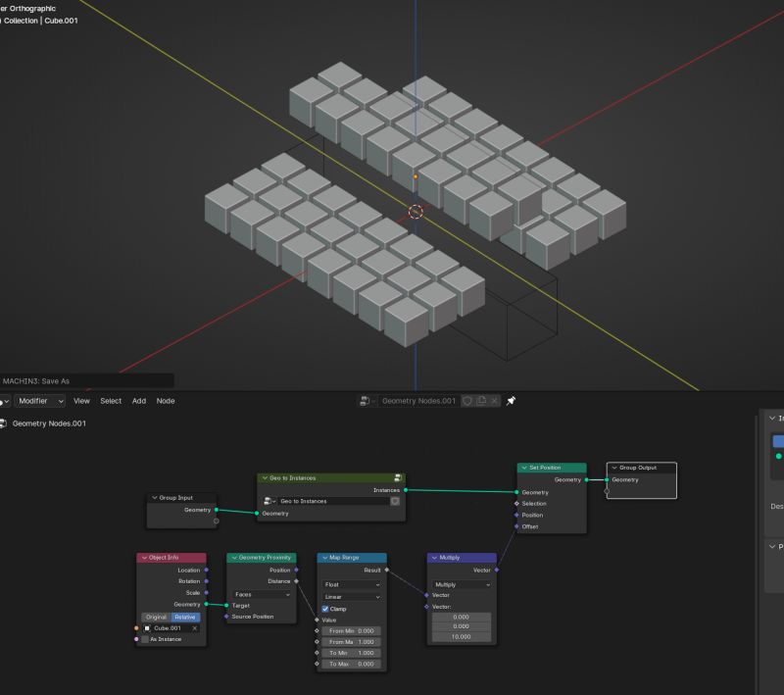Uncheck Clamp in the Map Range node
This screenshot has width=784, height=695.
point(326,609)
